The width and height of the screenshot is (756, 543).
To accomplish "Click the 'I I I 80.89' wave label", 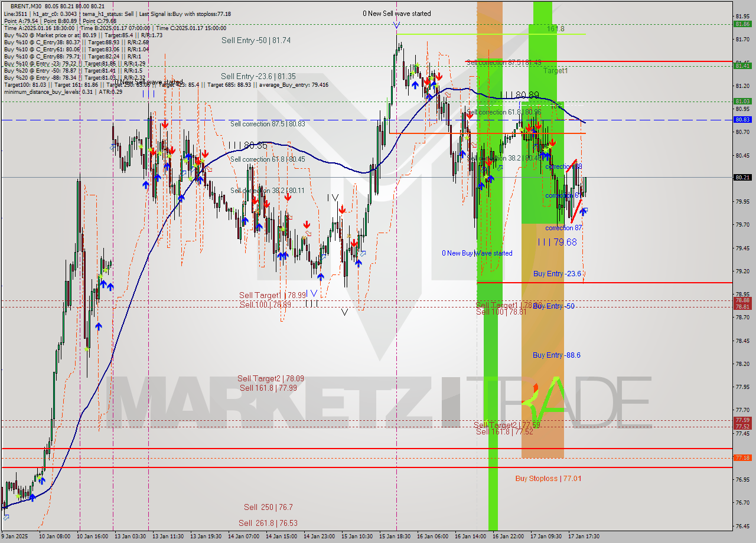I will pos(519,95).
